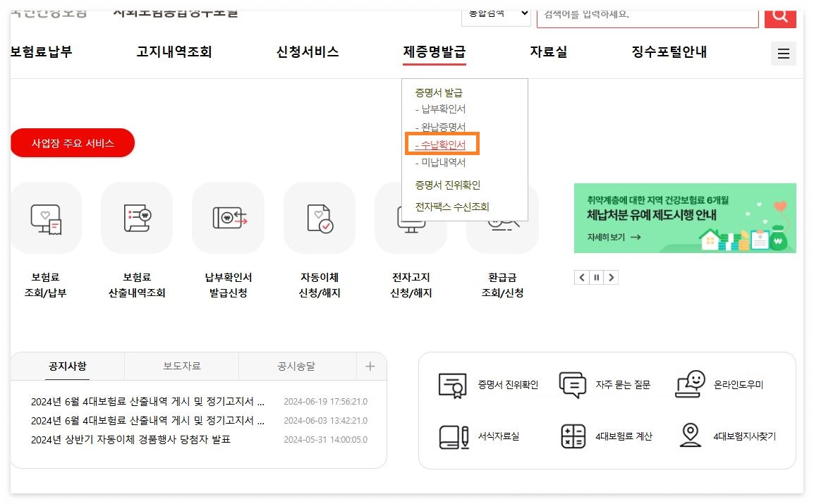Open 보험료 산출내역조회 via its icon
The width and height of the screenshot is (814, 504).
(137, 219)
